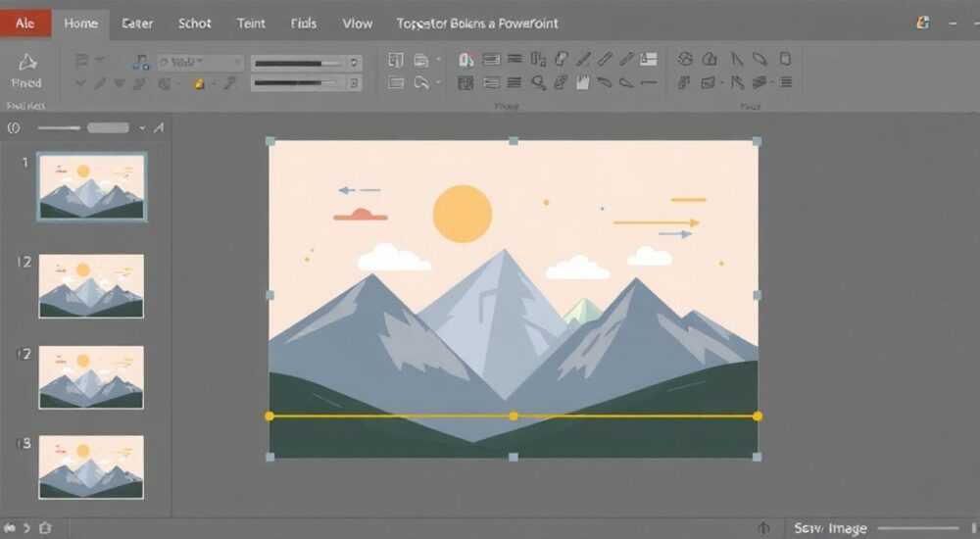Click the forward chevron in the bottom-left status bar
This screenshot has height=539, width=980.
(x=26, y=528)
